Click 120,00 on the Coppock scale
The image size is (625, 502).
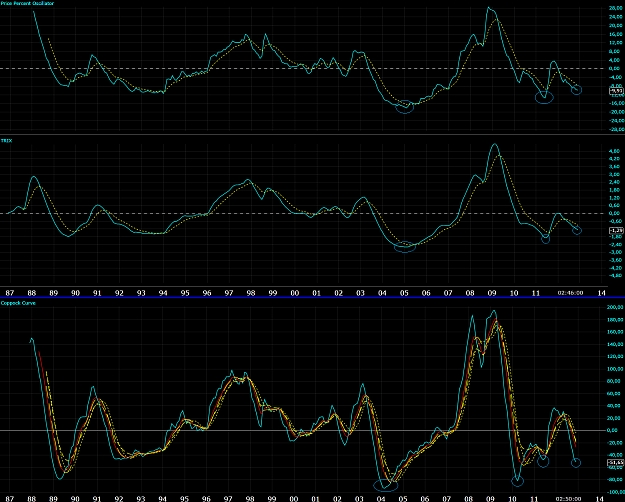[x=615, y=356]
